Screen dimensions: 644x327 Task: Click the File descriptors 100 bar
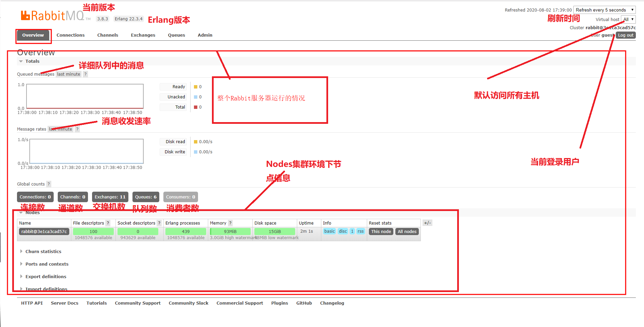click(x=93, y=231)
